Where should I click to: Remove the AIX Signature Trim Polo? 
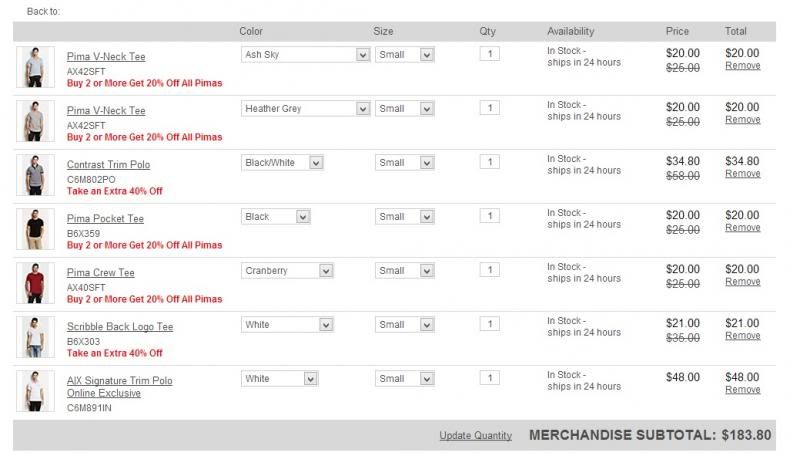pos(742,390)
